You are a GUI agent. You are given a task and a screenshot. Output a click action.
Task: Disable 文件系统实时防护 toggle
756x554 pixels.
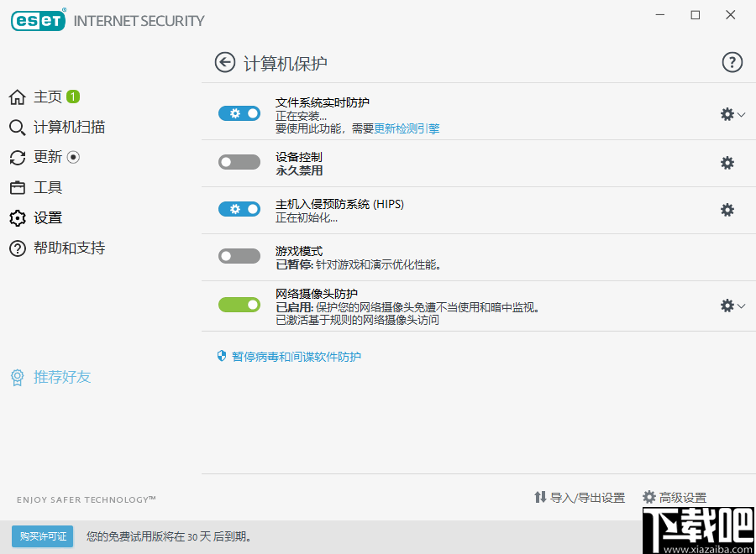239,112
